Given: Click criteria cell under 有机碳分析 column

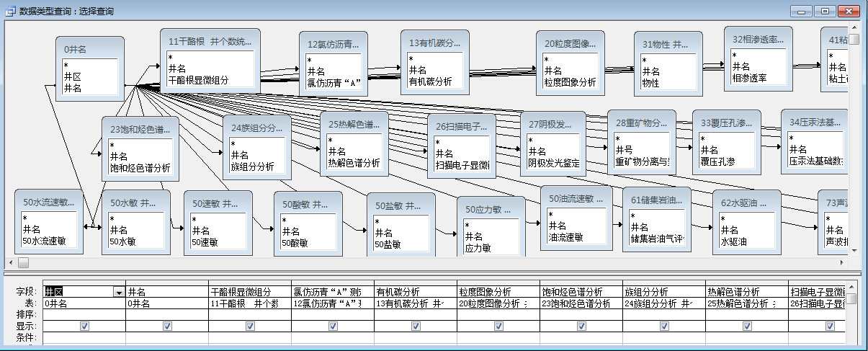Looking at the screenshot, I should (415, 337).
